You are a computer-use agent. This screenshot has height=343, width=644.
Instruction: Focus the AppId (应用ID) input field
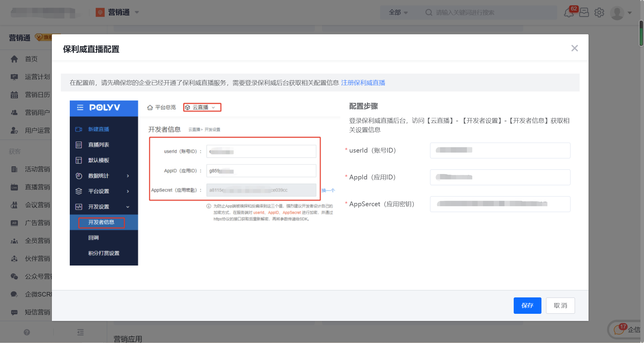(500, 177)
